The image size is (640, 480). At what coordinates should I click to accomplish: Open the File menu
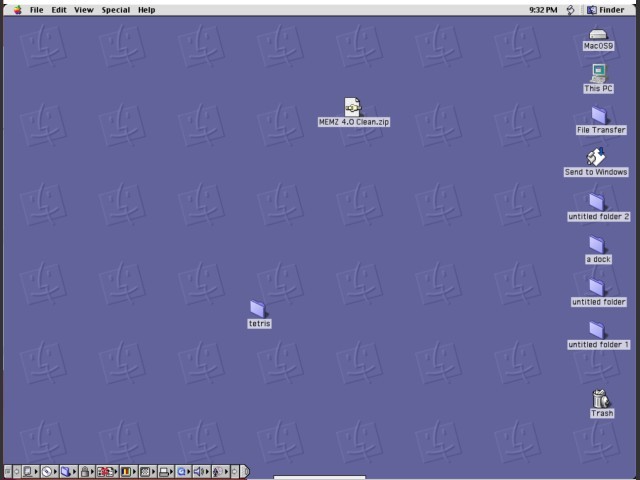(36, 10)
